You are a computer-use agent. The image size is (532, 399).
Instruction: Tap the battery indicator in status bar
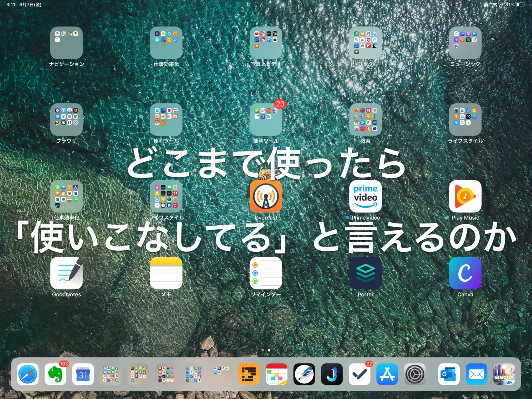(x=521, y=5)
